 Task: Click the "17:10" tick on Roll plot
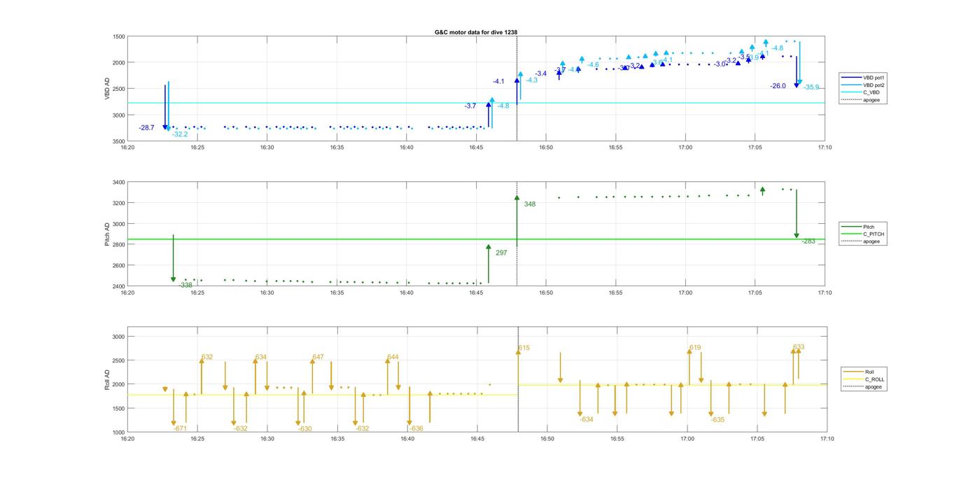pyautogui.click(x=827, y=439)
